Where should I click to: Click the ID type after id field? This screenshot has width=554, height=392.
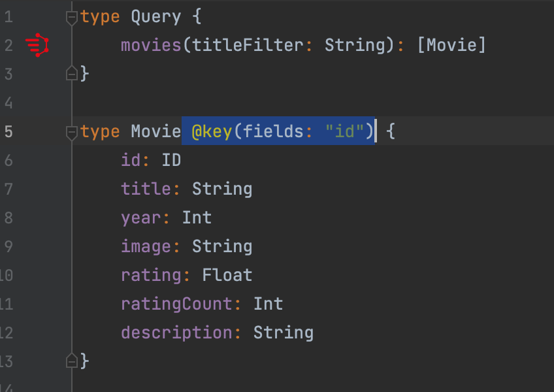pyautogui.click(x=171, y=160)
